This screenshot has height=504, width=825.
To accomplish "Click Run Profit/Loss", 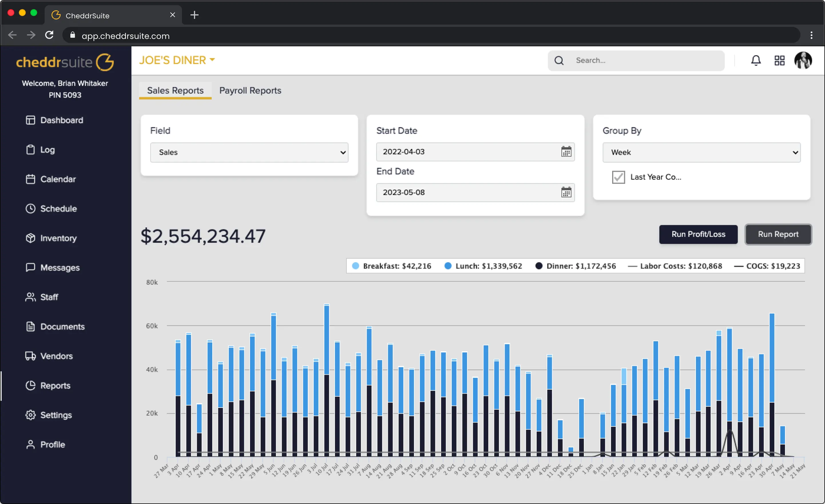I will [698, 235].
